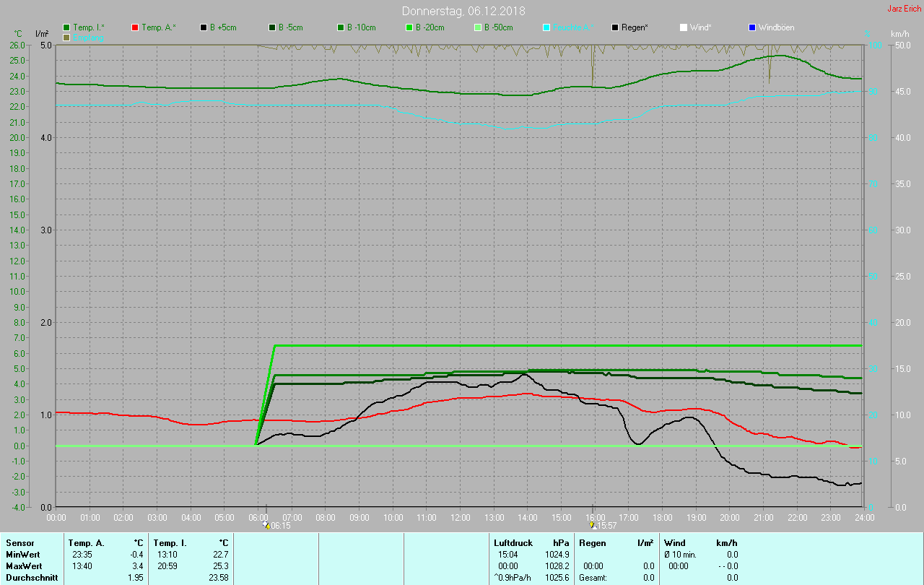This screenshot has height=585, width=924.
Task: Click the B -20cm legend square
Action: click(x=409, y=27)
